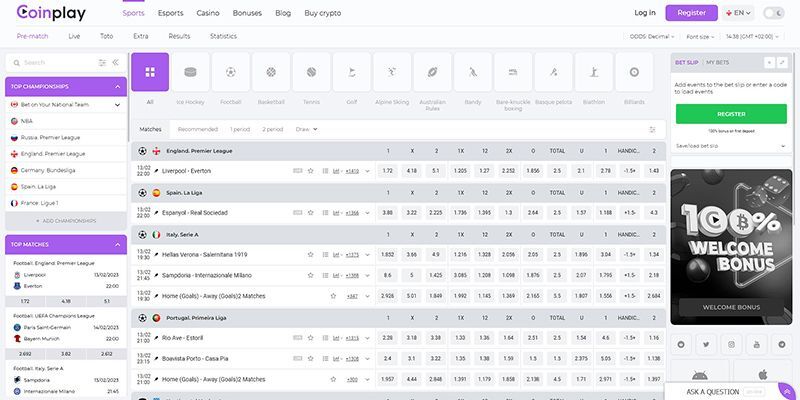Viewport: 800px width, 400px height.
Task: Click Add Championships link
Action: 66,221
